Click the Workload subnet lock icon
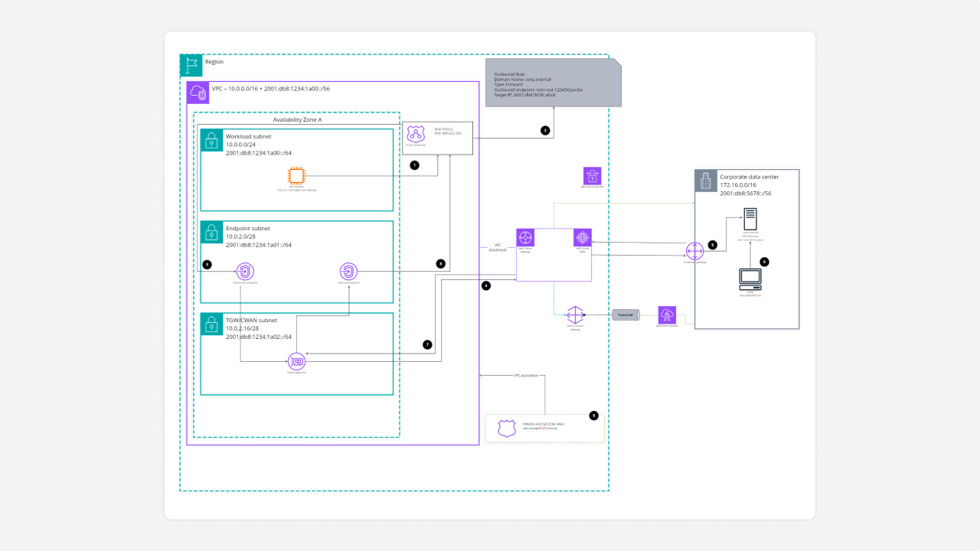This screenshot has width=980, height=551. tap(211, 140)
